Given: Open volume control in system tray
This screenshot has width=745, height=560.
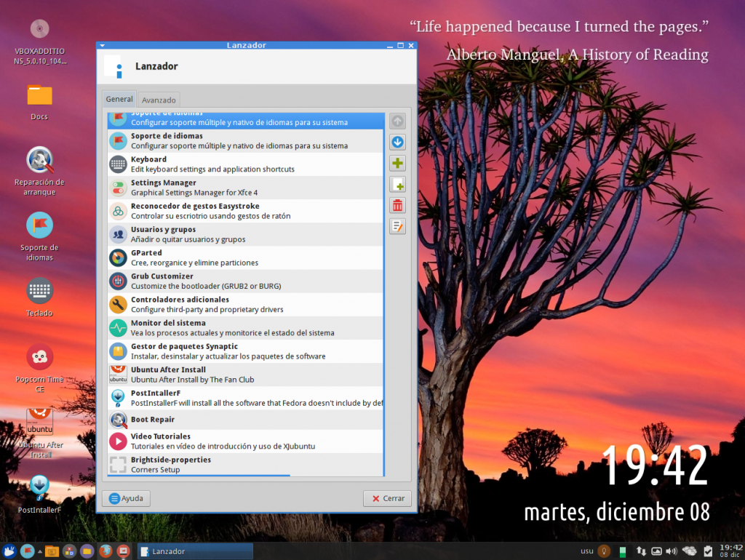Looking at the screenshot, I should point(671,551).
